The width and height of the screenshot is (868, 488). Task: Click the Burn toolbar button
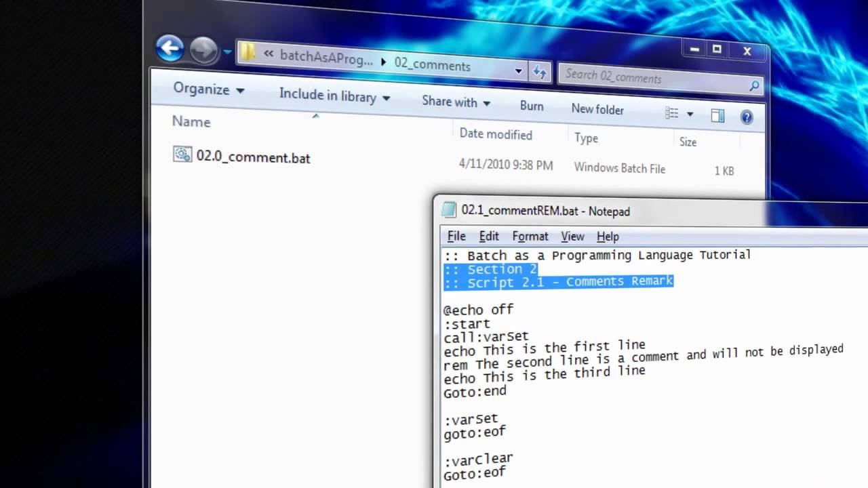click(532, 106)
